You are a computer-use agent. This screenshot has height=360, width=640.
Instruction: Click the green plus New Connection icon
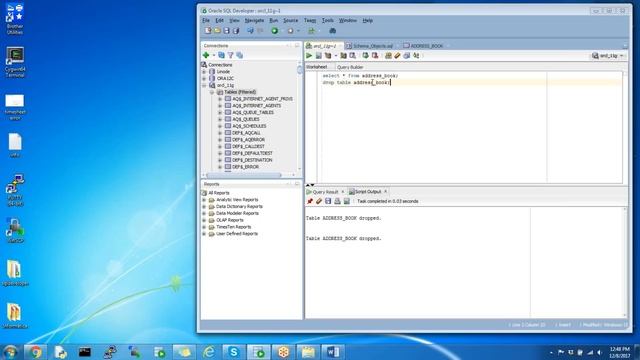pos(206,55)
